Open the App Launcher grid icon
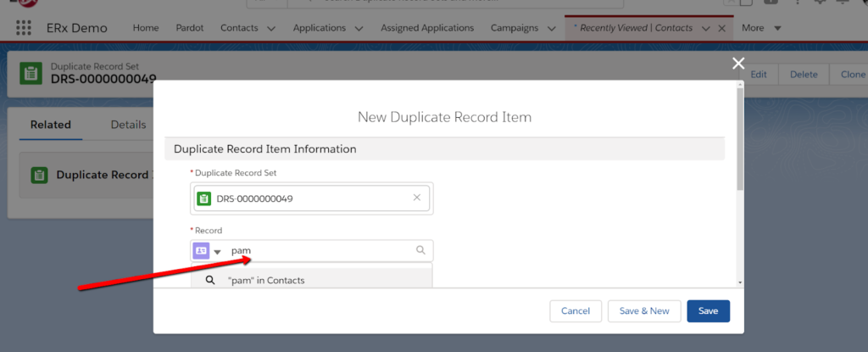 click(24, 28)
